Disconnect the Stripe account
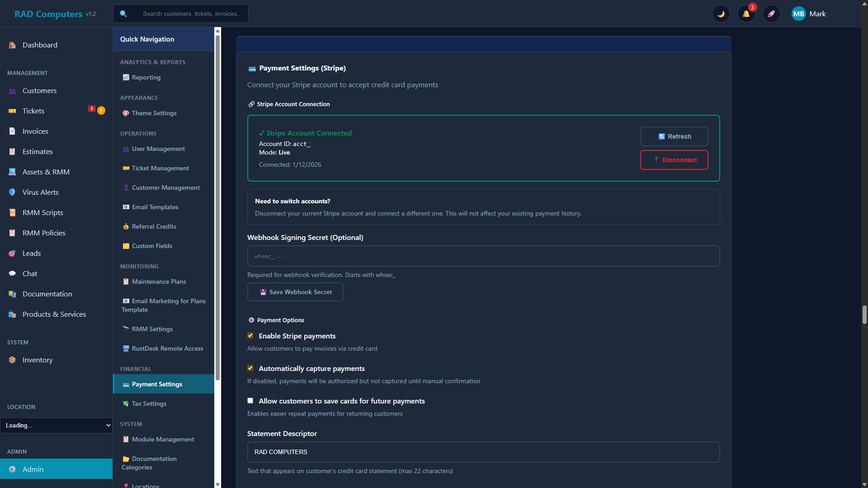Image resolution: width=868 pixels, height=488 pixels. pos(674,160)
